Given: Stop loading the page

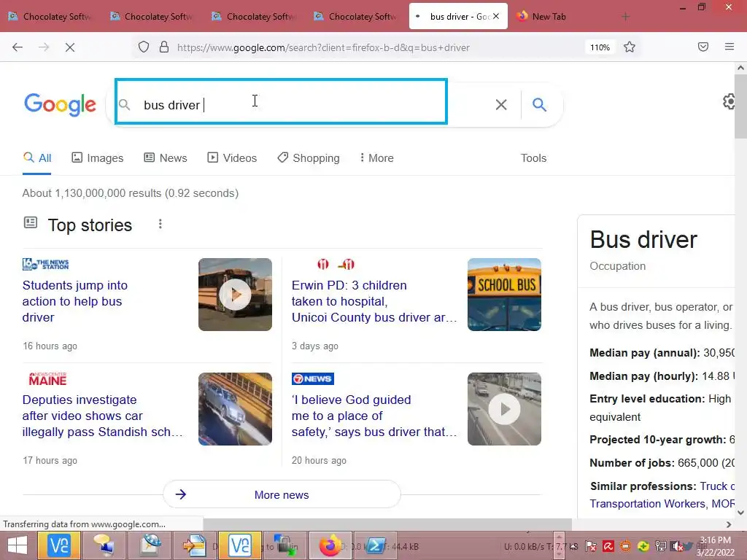Looking at the screenshot, I should click(70, 47).
